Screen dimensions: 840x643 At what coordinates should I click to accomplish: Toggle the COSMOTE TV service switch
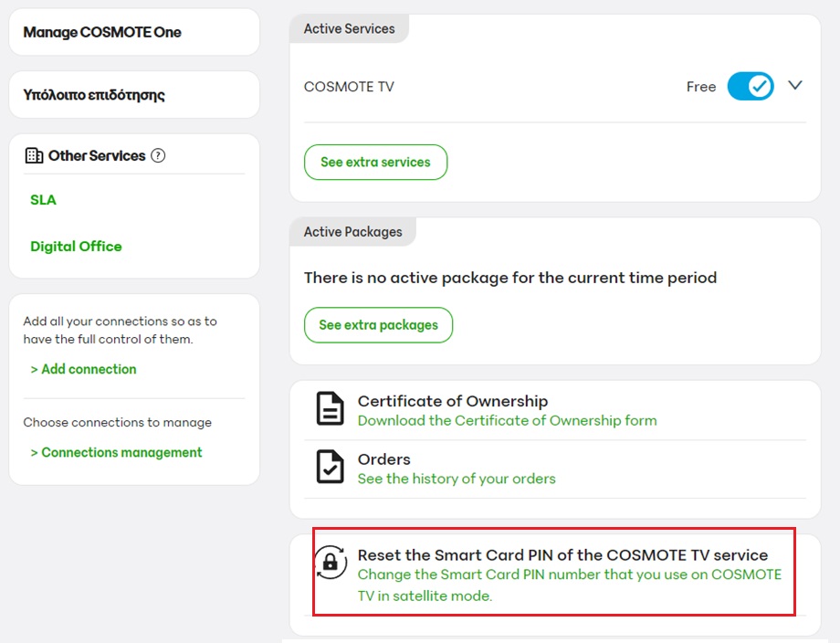click(x=750, y=87)
